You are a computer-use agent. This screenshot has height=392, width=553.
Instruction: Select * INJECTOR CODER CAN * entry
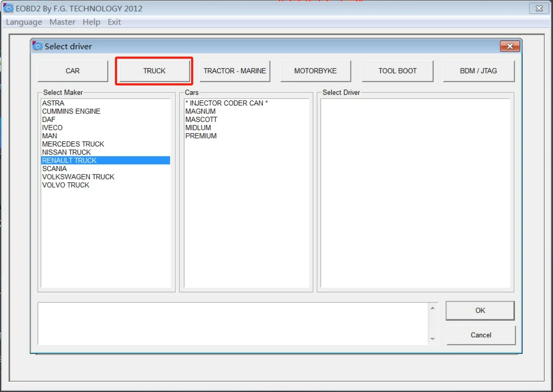click(x=246, y=103)
